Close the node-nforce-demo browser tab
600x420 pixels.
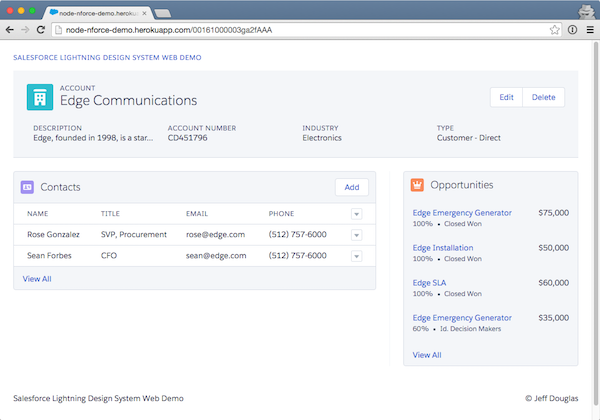144,13
